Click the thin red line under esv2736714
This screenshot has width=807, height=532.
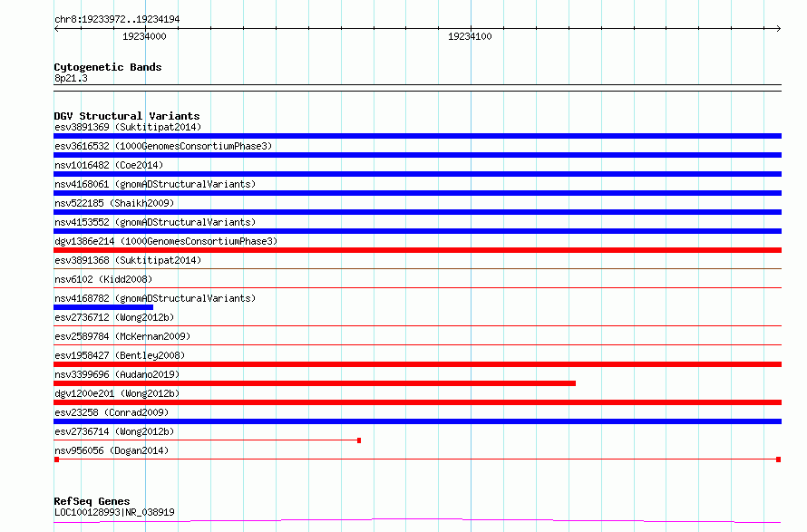[207, 440]
